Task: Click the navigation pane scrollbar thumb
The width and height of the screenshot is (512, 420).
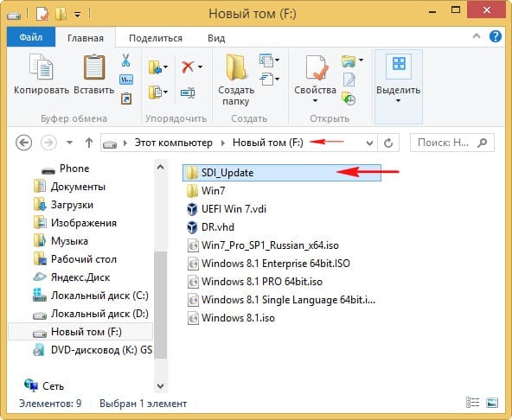Action: point(160,305)
